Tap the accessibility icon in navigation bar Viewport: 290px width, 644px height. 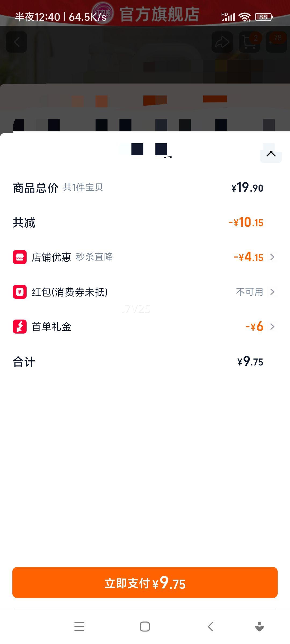coord(259,627)
